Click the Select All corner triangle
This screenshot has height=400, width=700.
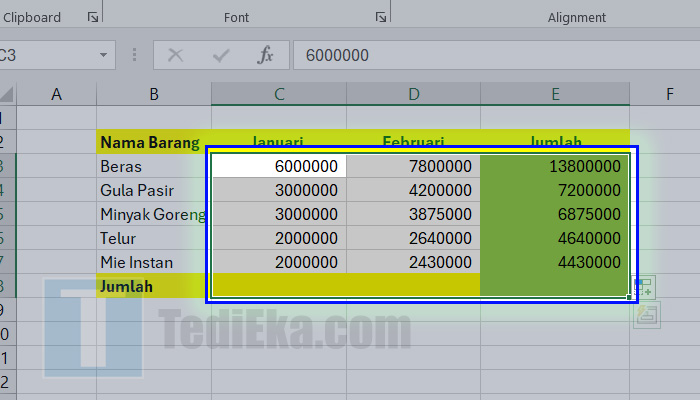pyautogui.click(x=6, y=95)
